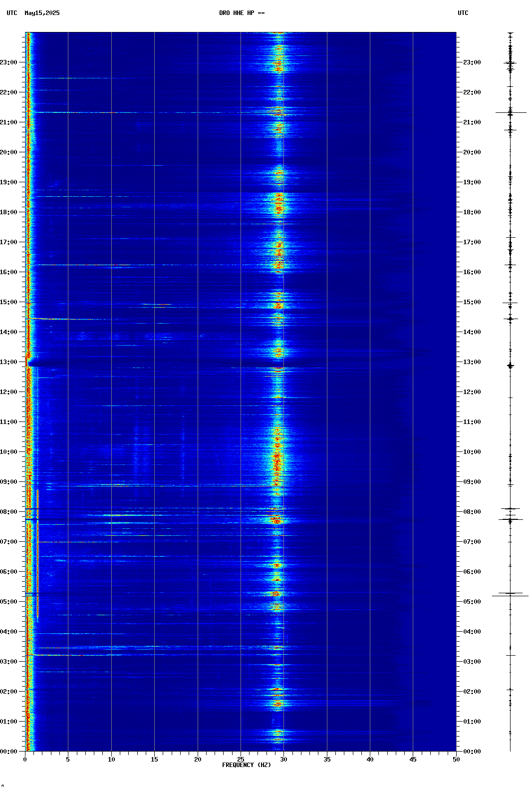This screenshot has height=791, width=532.
Task: Click the 10 Hz frequency axis label
Action: 111,760
